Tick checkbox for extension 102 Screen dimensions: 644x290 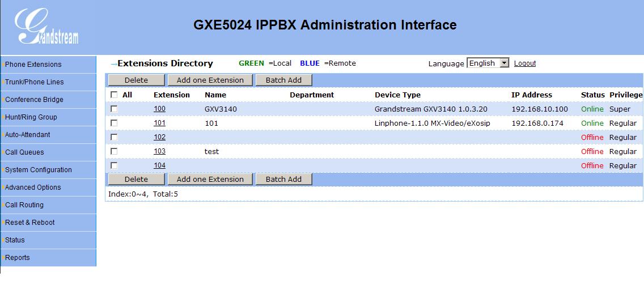click(114, 137)
